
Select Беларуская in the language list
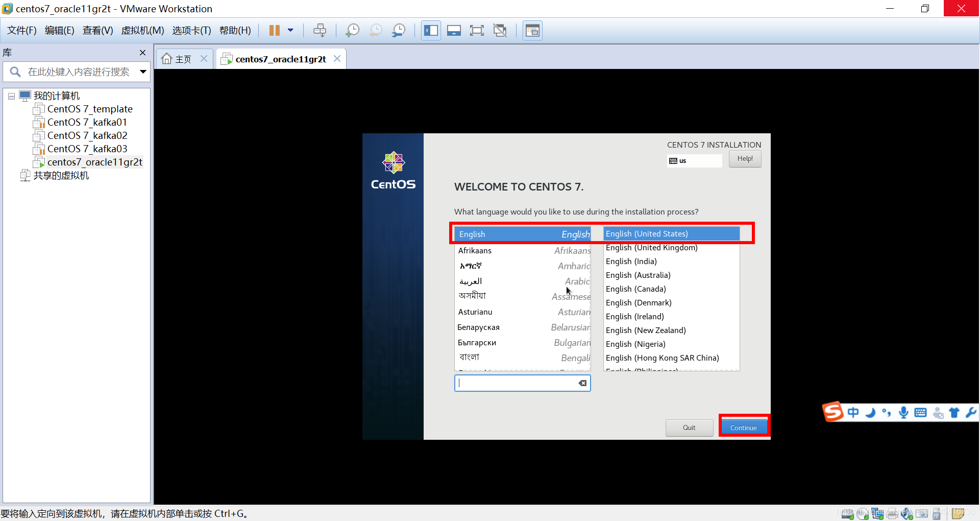523,327
